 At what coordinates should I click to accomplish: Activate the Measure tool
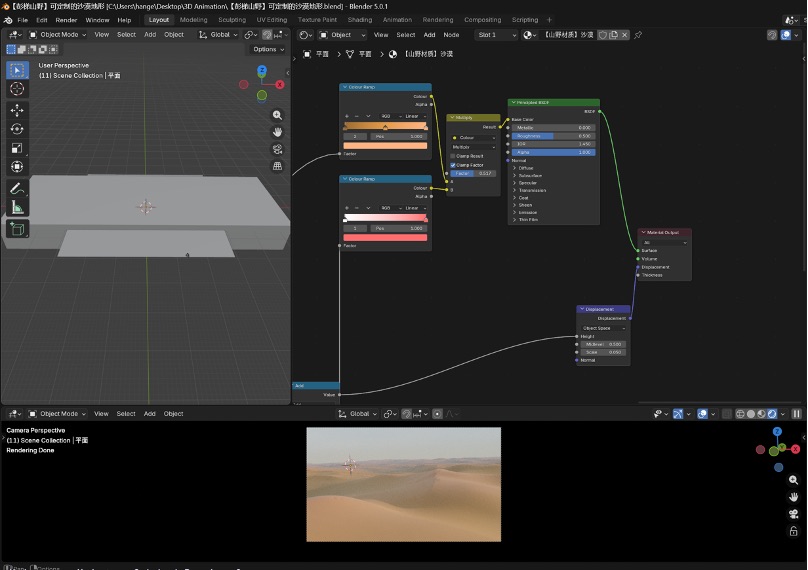[17, 207]
